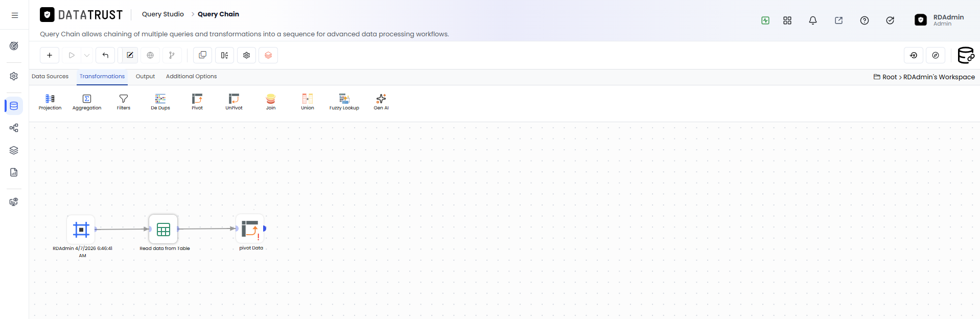Select the Projection transformation

[50, 102]
